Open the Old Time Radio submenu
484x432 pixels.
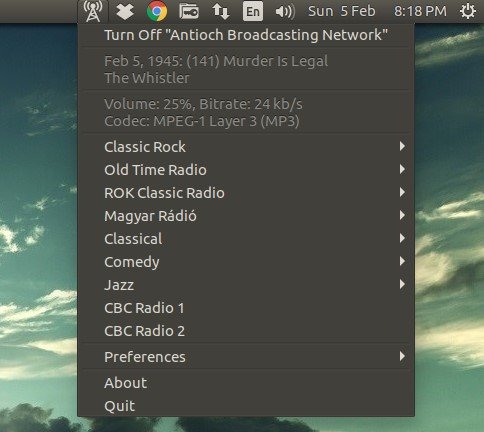coord(246,170)
